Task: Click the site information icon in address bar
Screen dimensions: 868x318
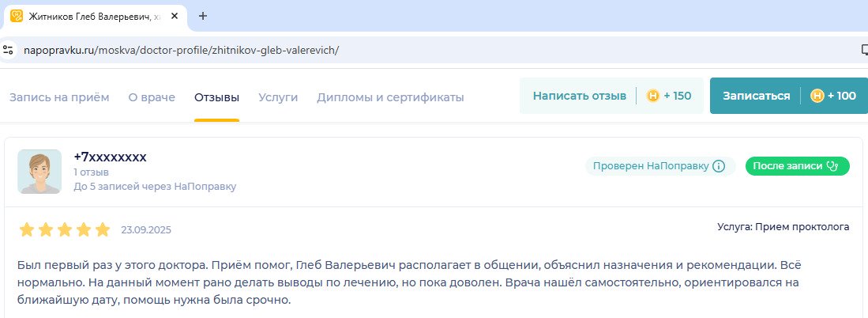Action: [9, 50]
